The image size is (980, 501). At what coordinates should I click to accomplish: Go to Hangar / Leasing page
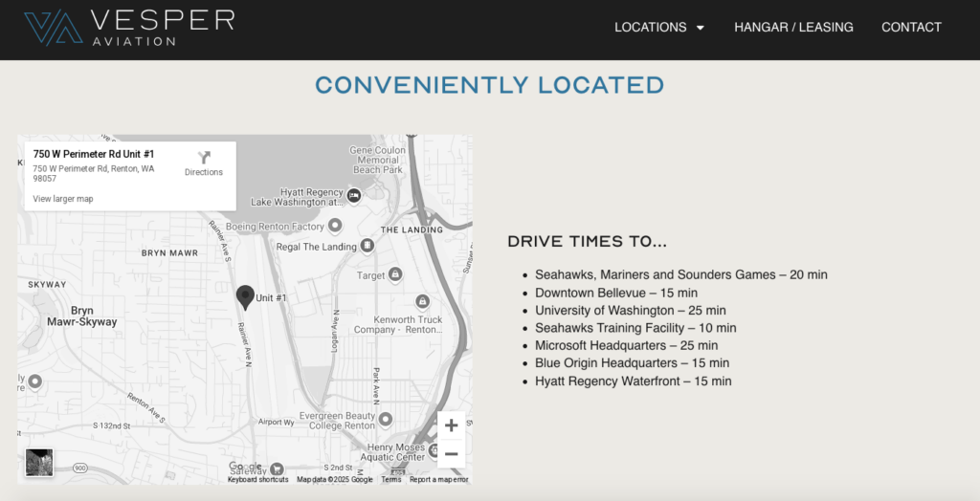coord(793,28)
